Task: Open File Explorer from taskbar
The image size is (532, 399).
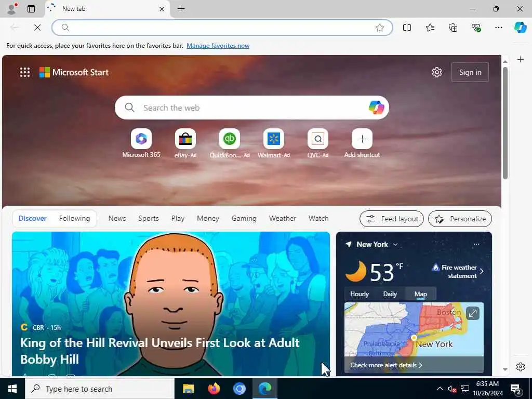Action: [x=188, y=389]
